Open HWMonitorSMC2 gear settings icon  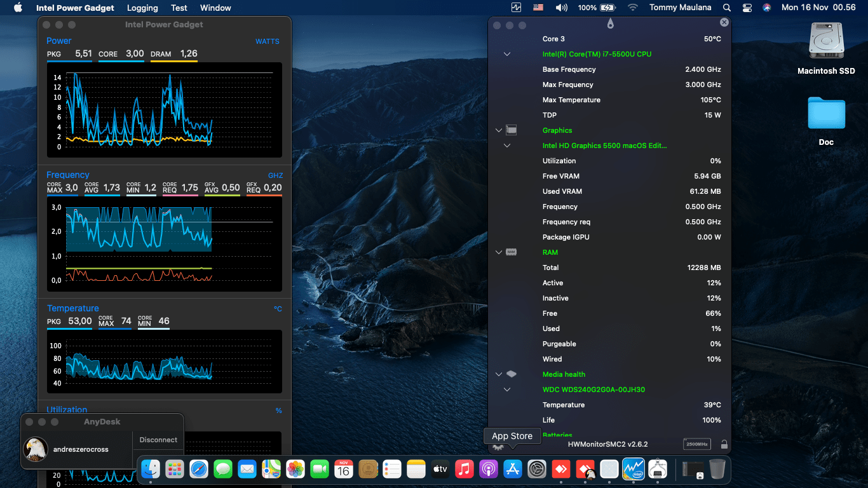click(498, 446)
